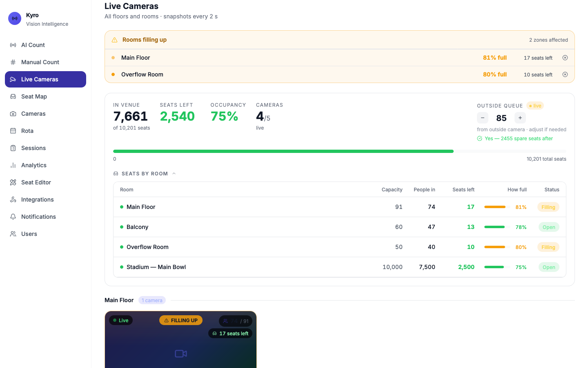The width and height of the screenshot is (588, 368).
Task: Decrease the outside queue count
Action: pos(483,118)
